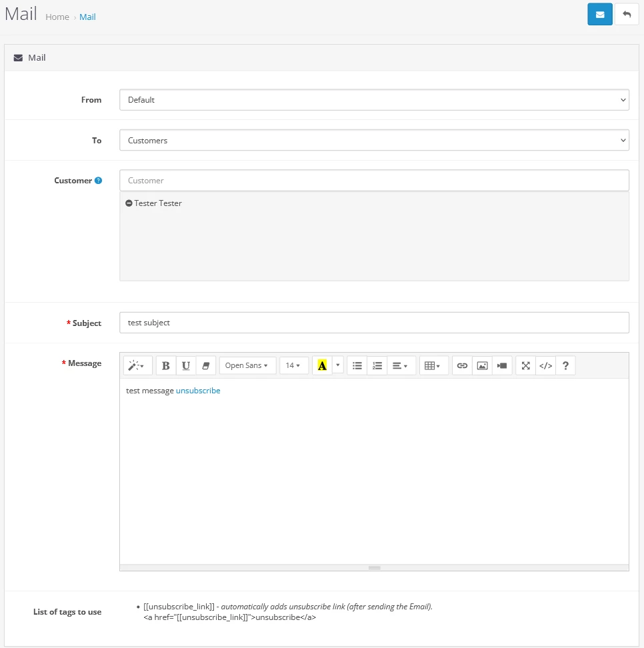Open the From dropdown showing Default

(x=374, y=100)
